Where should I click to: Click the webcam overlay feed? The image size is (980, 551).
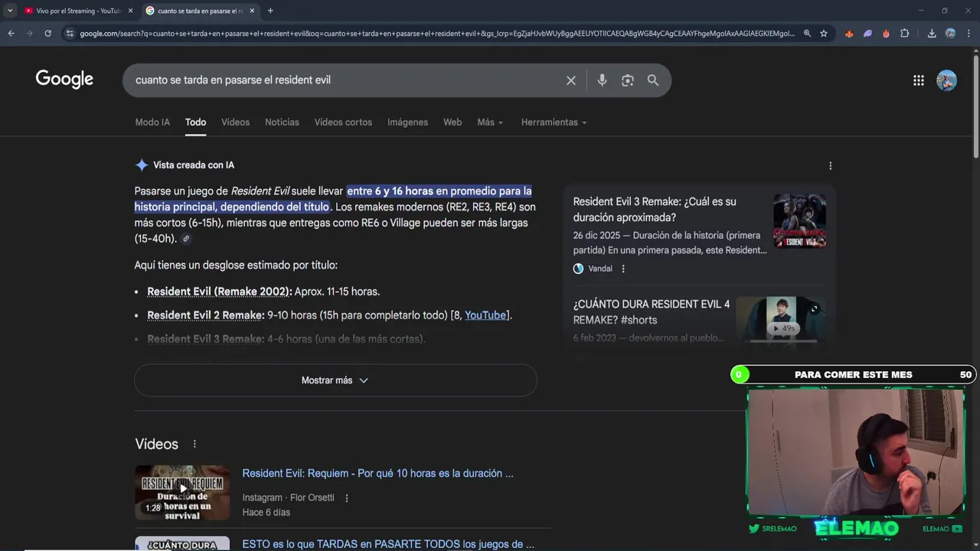855,452
